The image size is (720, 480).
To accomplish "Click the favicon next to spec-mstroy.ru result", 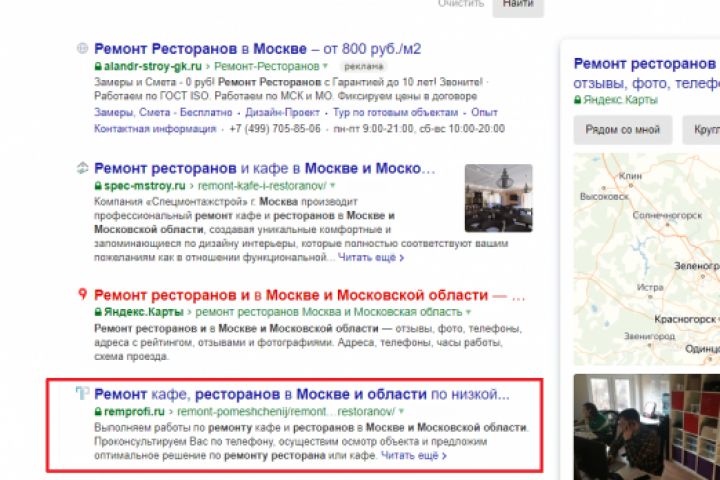I will pos(82,168).
